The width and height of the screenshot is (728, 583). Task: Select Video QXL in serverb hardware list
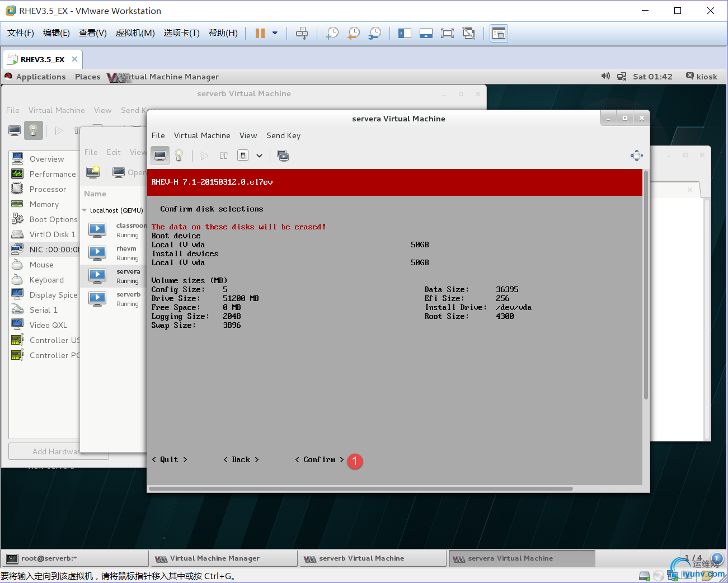pyautogui.click(x=45, y=325)
